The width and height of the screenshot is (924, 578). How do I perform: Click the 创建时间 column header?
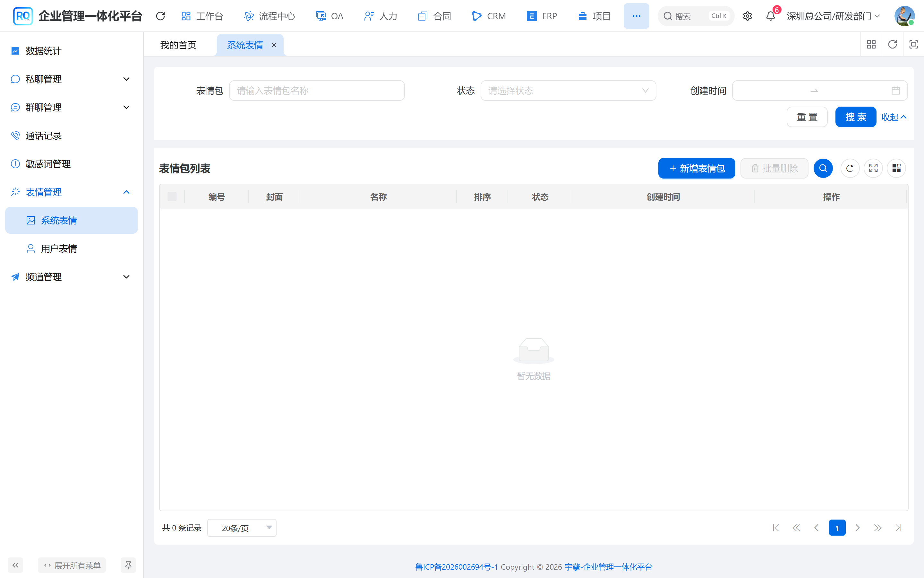click(x=663, y=197)
